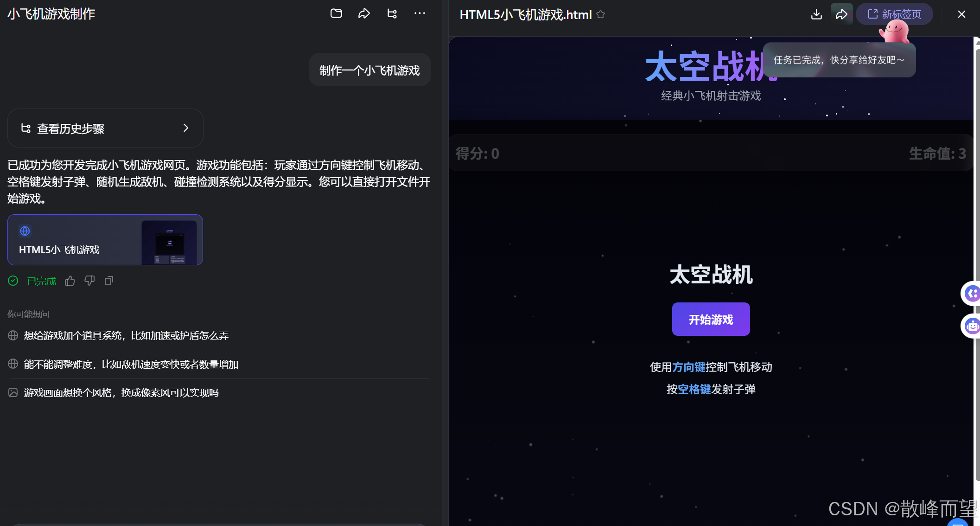Screen dimensions: 980x526
Task: Open the folder icon in chat header
Action: tap(336, 13)
